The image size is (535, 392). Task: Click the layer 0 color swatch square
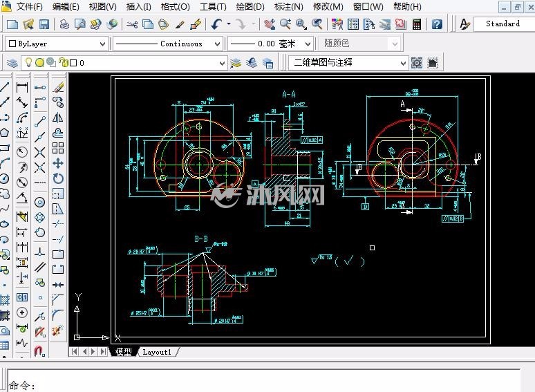coord(73,63)
